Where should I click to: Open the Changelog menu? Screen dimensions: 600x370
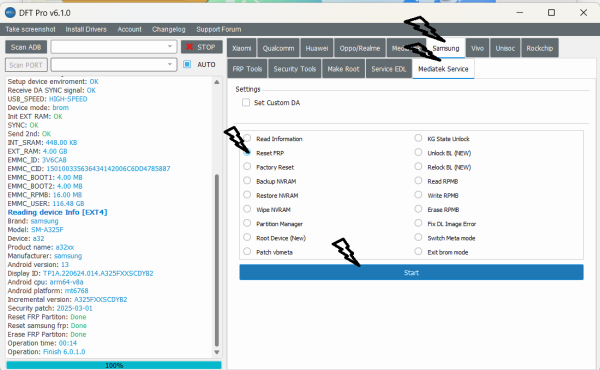pos(168,29)
